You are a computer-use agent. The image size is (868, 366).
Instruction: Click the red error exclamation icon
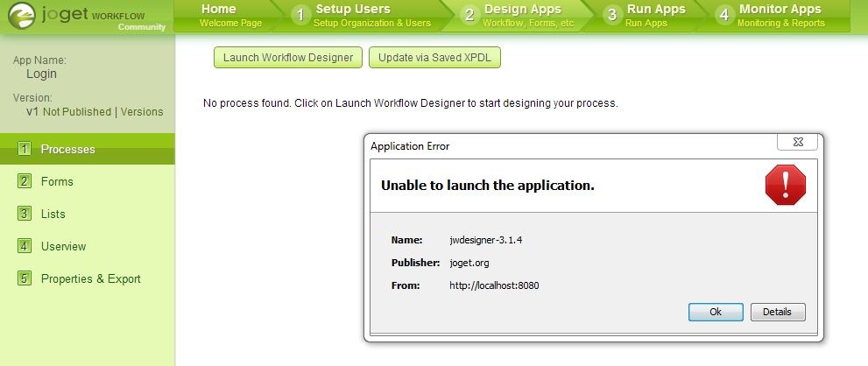[786, 185]
